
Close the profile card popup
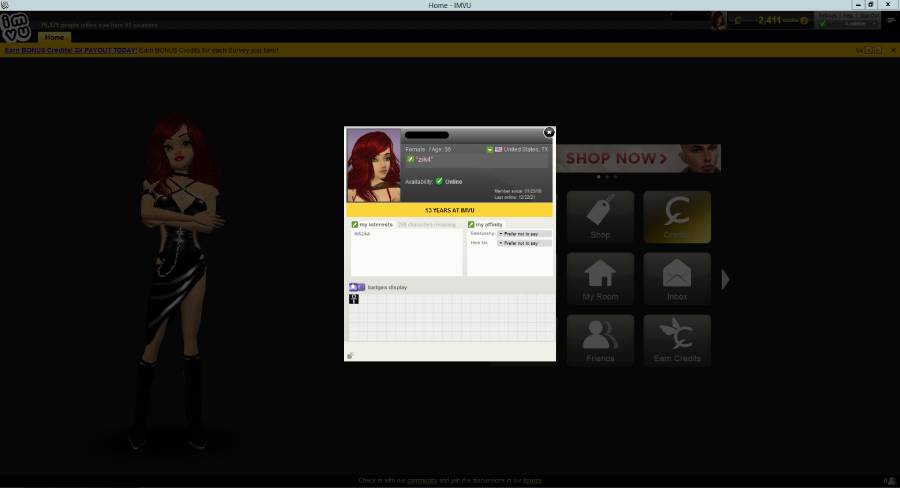549,133
